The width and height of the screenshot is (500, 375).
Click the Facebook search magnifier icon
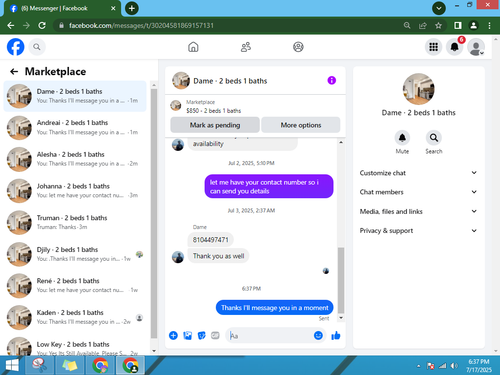[x=37, y=47]
